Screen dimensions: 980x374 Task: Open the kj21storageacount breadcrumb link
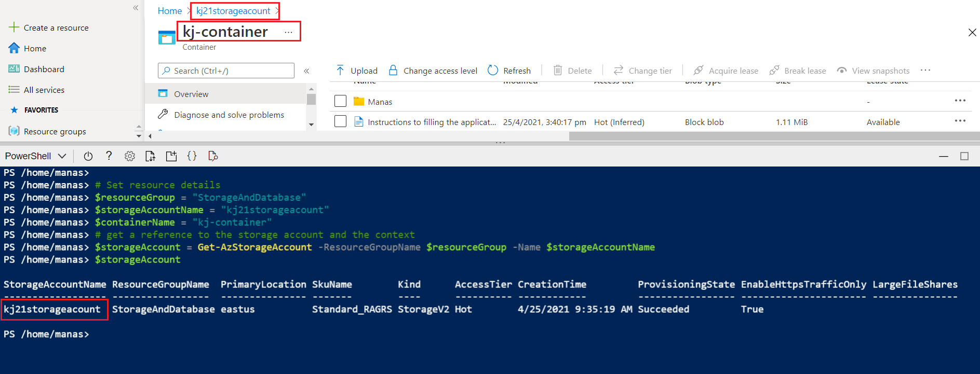233,11
